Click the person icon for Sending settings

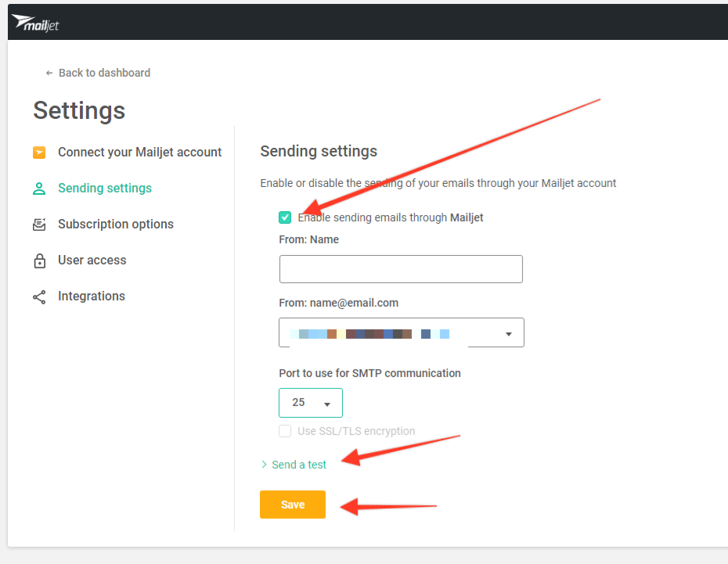tap(39, 189)
